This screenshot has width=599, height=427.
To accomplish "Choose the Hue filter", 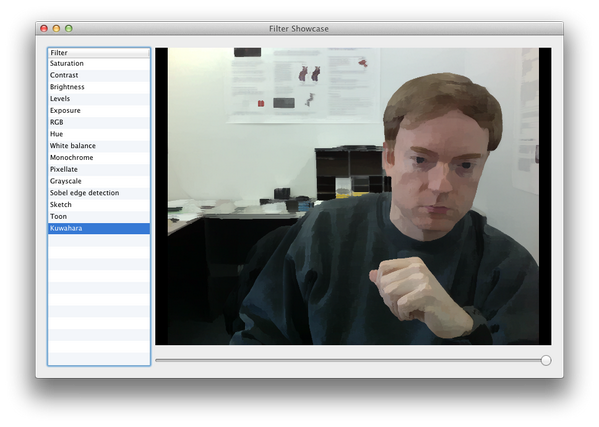I will (99, 134).
